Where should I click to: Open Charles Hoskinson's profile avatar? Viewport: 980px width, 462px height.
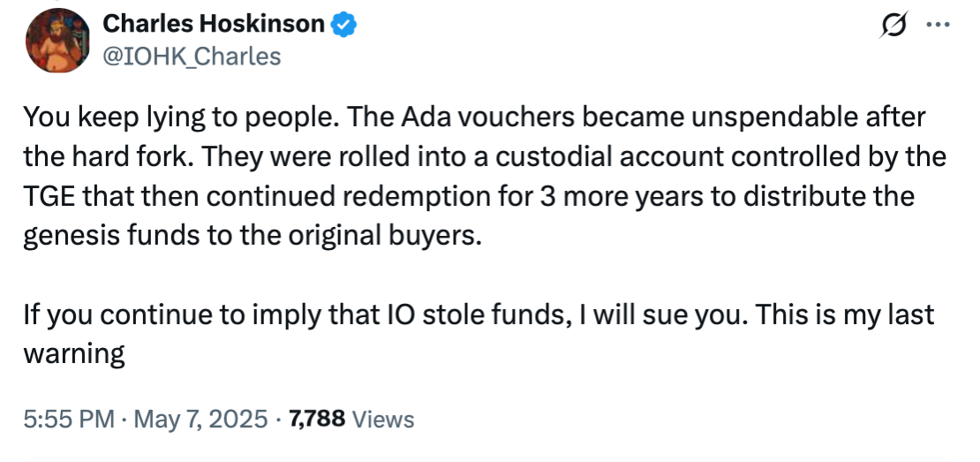coord(57,41)
